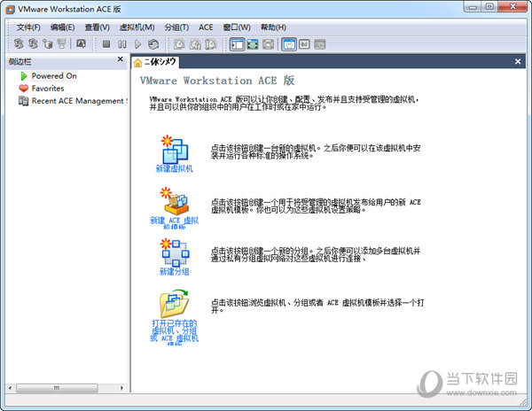Open the 窗口(W) menu
This screenshot has height=411, width=532.
pyautogui.click(x=237, y=27)
